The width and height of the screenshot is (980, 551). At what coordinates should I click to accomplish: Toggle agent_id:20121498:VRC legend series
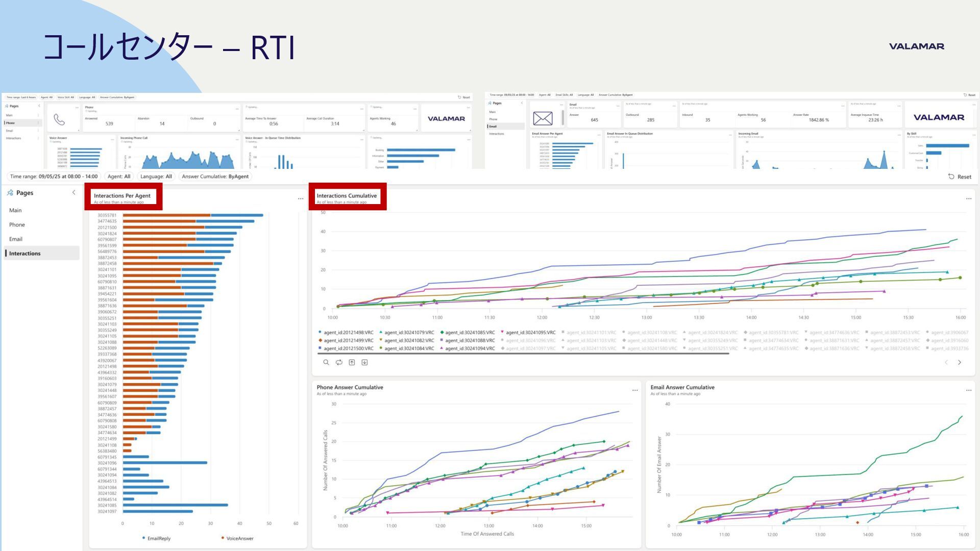[348, 333]
